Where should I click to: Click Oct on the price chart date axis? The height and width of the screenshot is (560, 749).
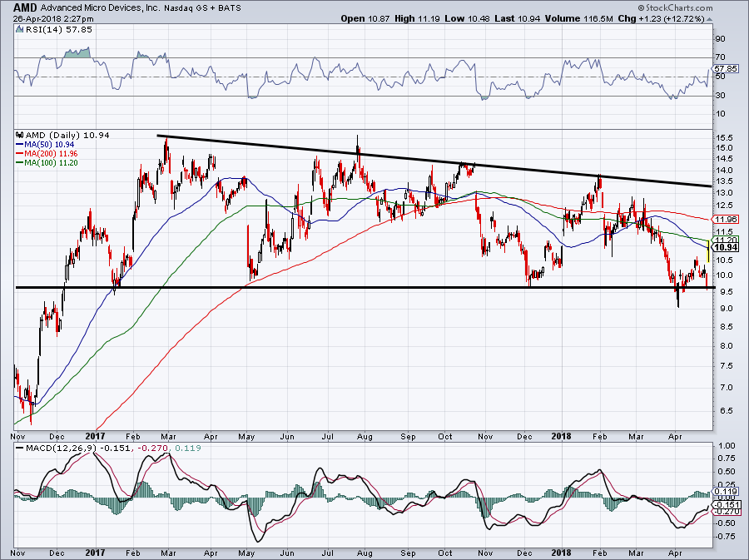point(445,436)
